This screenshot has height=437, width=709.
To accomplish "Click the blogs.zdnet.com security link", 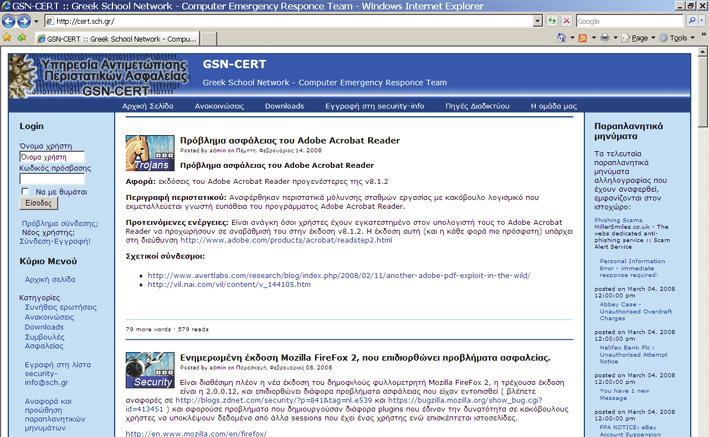I will point(274,400).
